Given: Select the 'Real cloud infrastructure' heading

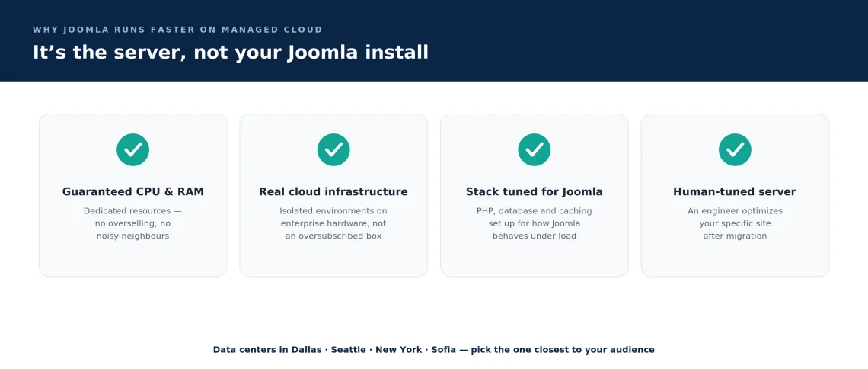Looking at the screenshot, I should (x=333, y=191).
